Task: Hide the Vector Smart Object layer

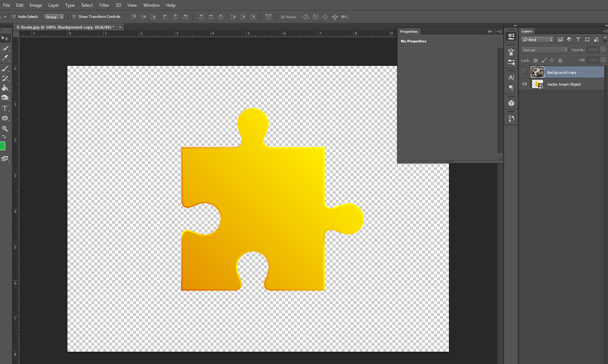Action: click(524, 84)
